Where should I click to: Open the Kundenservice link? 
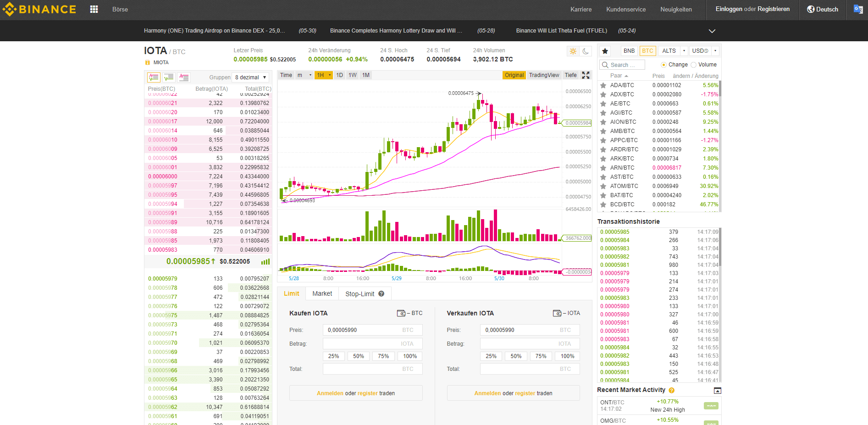point(626,9)
